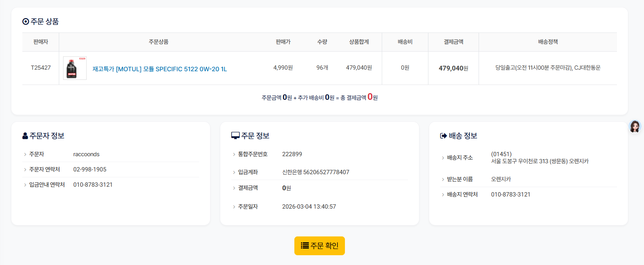
Task: Click the list icon in 주문 확인 button
Action: pyautogui.click(x=305, y=245)
